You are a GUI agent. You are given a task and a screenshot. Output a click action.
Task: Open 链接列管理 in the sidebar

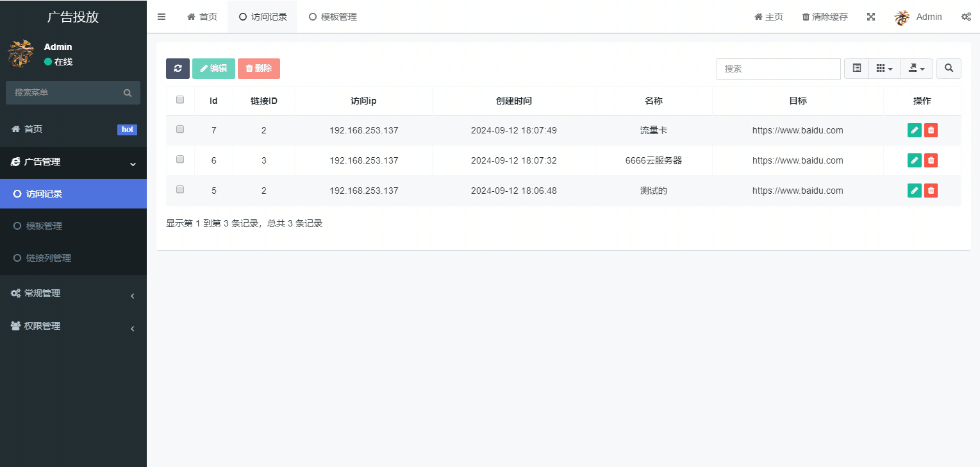(x=73, y=258)
